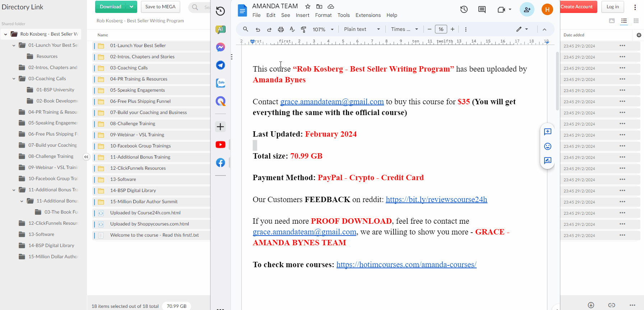Select Welcome to the course txt file
Screen dimensions: 644x310
(151, 235)
